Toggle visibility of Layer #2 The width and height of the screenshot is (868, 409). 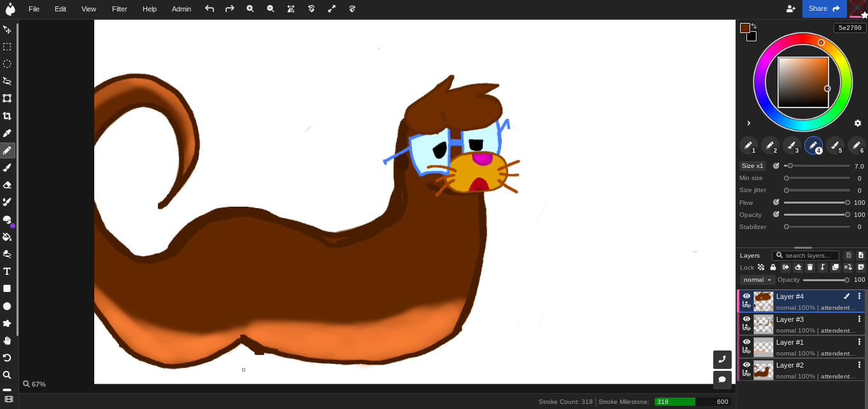(746, 364)
